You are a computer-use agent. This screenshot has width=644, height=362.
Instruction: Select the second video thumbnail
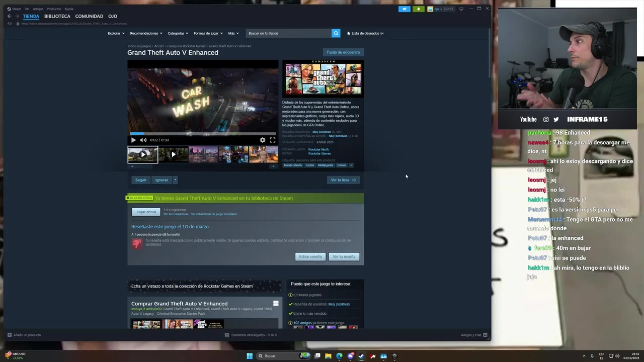click(173, 154)
